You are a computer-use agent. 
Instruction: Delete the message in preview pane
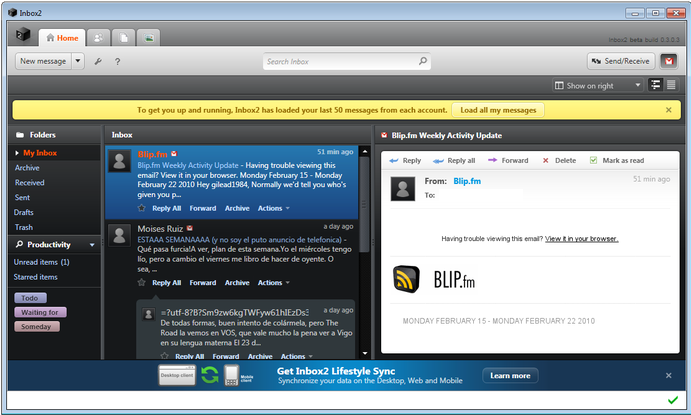pyautogui.click(x=559, y=161)
